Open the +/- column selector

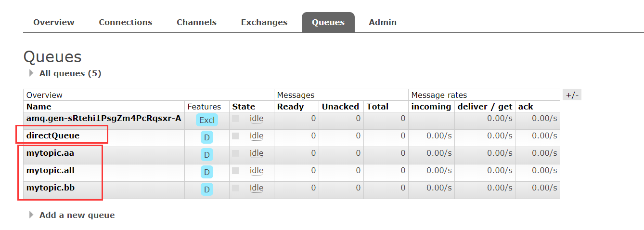(572, 95)
